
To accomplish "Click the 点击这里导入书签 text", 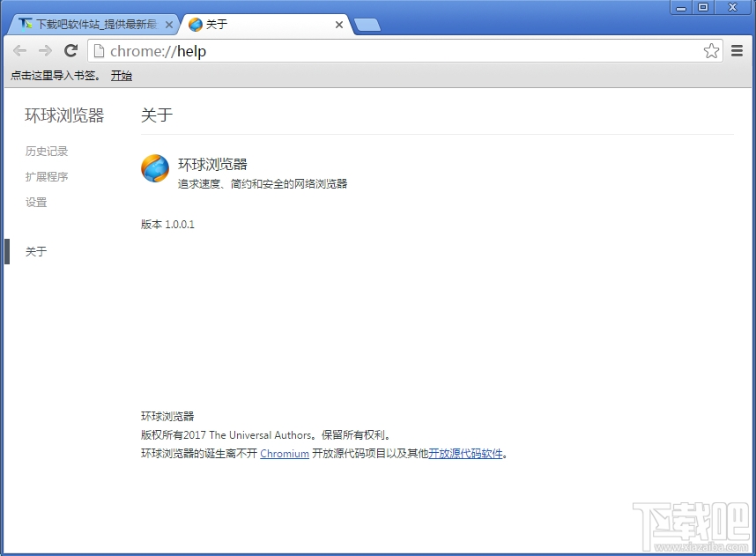I will pos(56,76).
